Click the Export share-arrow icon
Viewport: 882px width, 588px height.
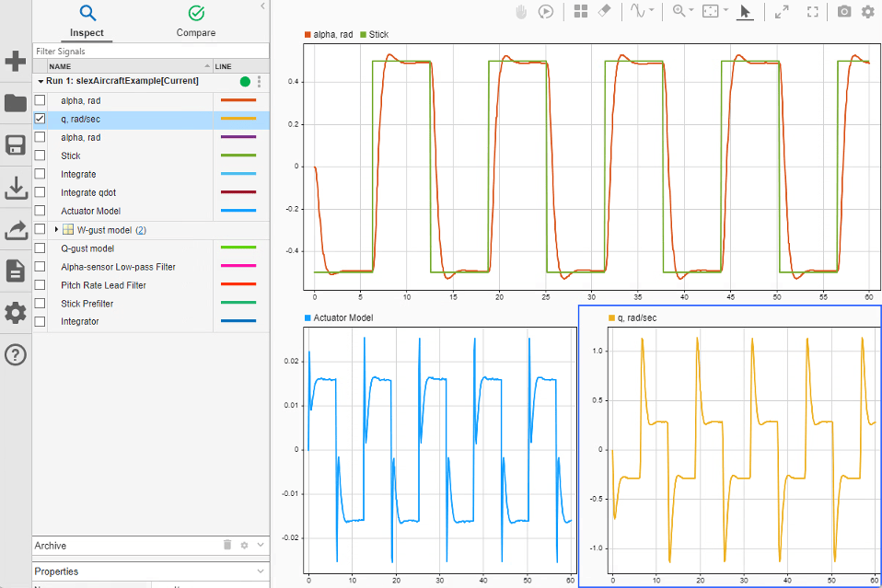pos(15,229)
